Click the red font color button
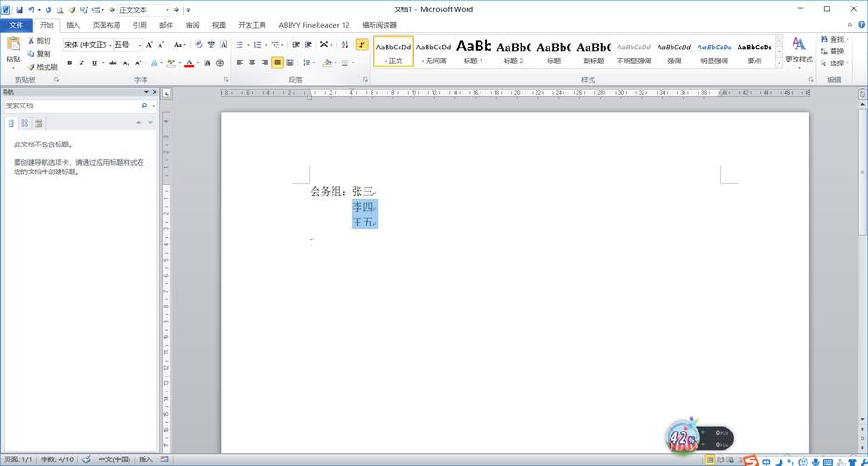Screen dimensions: 868x466 pos(189,63)
